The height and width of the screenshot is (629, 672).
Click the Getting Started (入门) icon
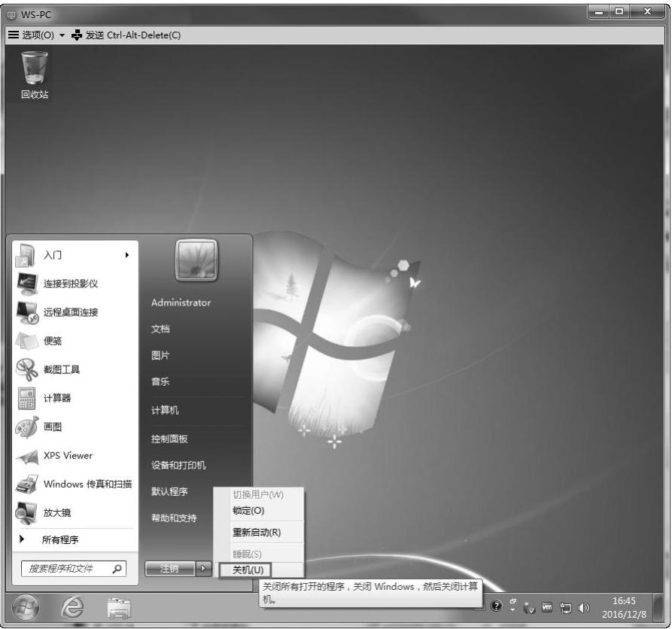pos(26,255)
